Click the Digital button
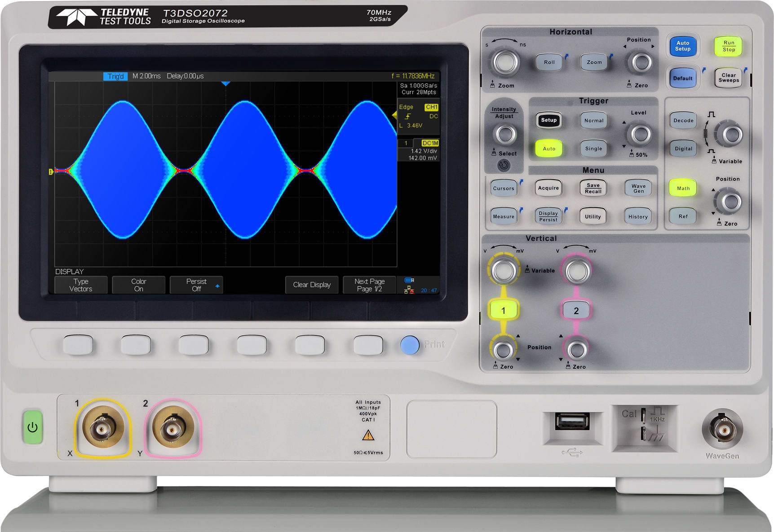This screenshot has width=774, height=532. pyautogui.click(x=683, y=149)
